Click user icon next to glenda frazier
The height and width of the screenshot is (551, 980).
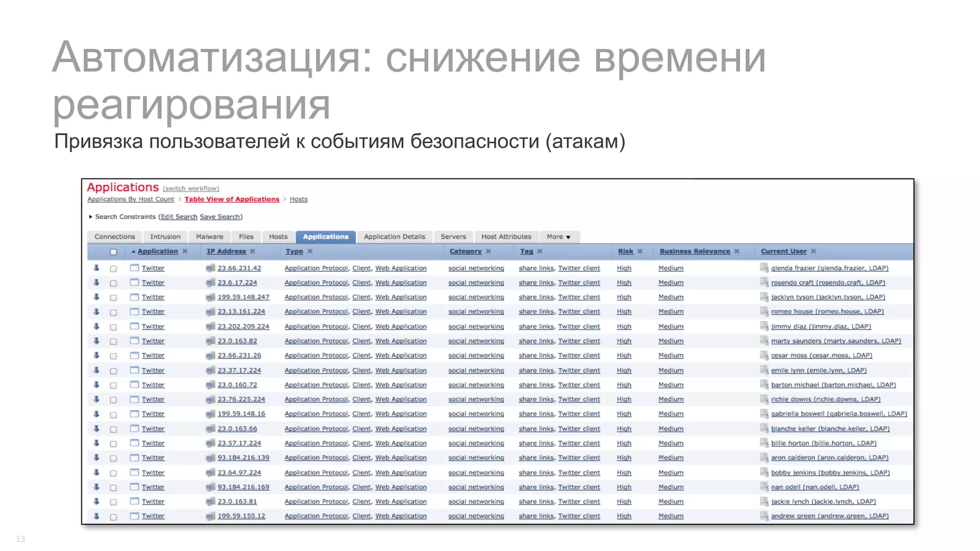[x=764, y=268]
